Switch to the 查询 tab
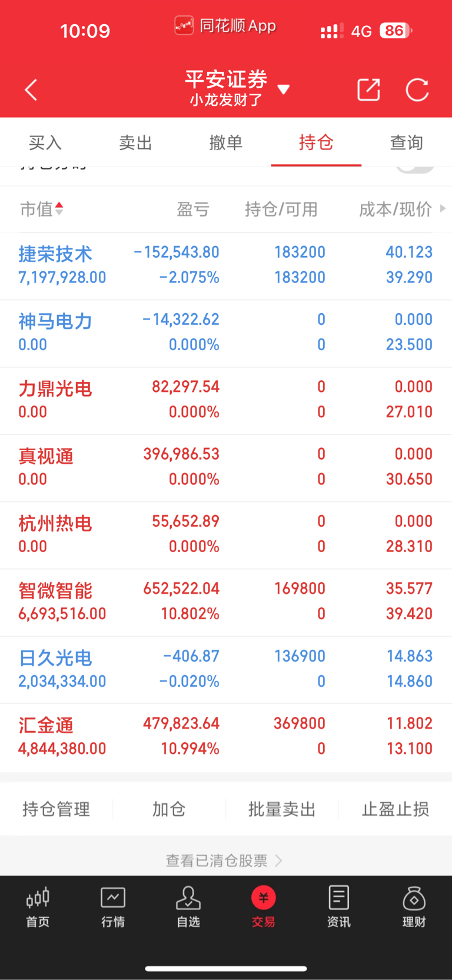The height and width of the screenshot is (980, 452). 407,142
